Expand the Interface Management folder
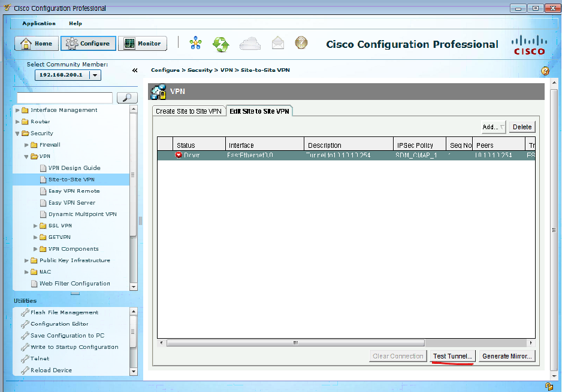The height and width of the screenshot is (392, 562). pyautogui.click(x=17, y=110)
